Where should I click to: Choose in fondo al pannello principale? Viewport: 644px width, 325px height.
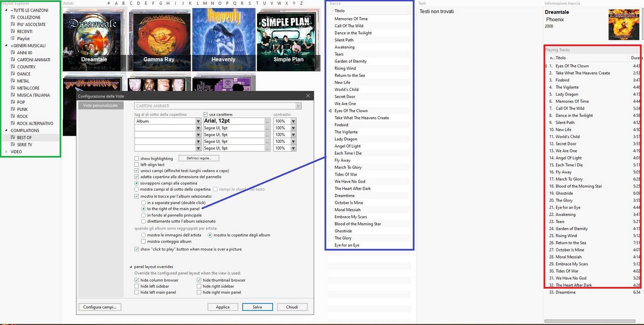144,215
